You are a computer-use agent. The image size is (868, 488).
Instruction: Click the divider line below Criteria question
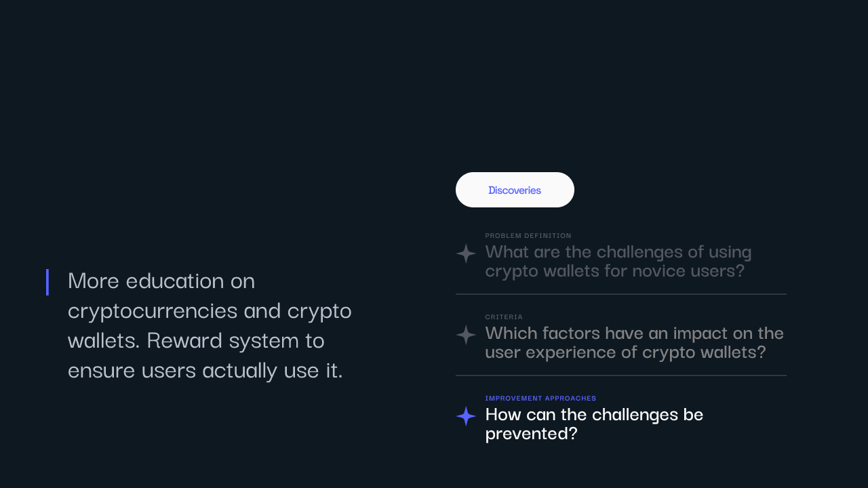point(621,375)
